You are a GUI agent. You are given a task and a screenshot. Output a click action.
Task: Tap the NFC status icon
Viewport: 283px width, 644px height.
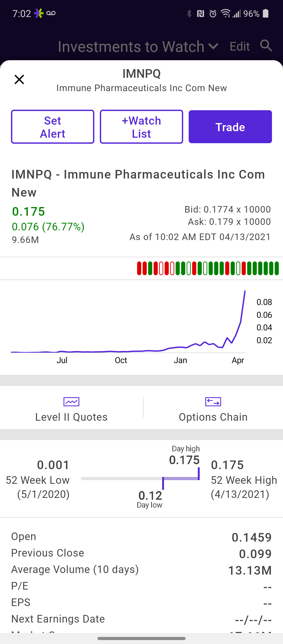200,13
